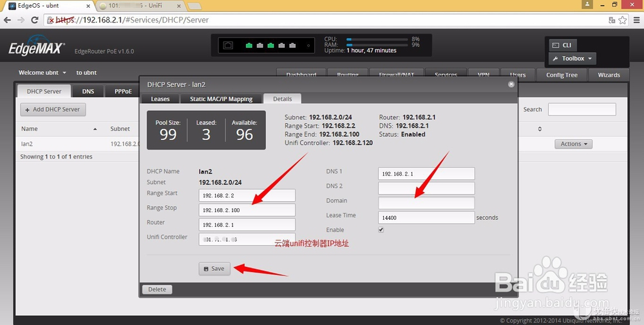Click the DNS 1 input field
Viewport: 644px width, 325px height.
426,173
